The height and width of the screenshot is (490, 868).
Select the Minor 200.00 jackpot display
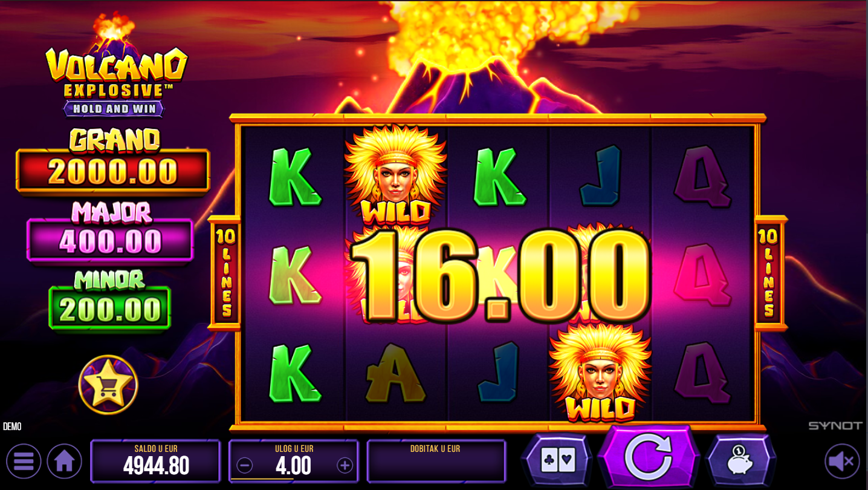click(x=110, y=309)
